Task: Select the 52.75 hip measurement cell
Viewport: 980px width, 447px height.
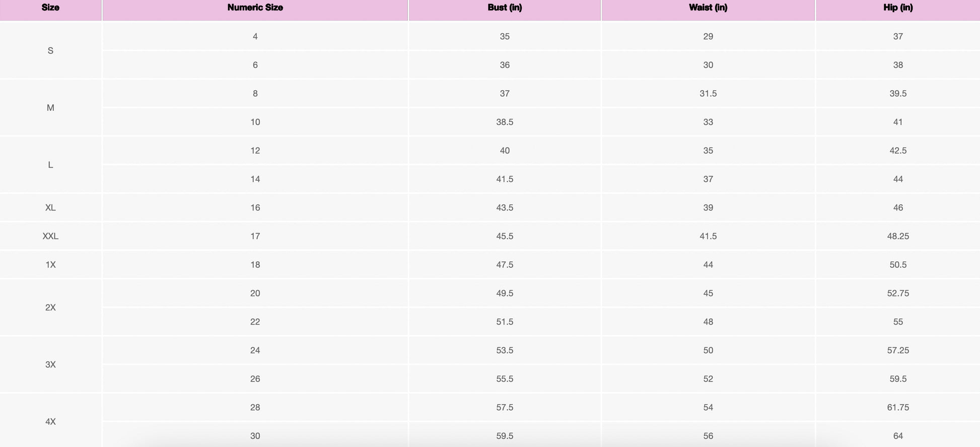Action: tap(898, 293)
